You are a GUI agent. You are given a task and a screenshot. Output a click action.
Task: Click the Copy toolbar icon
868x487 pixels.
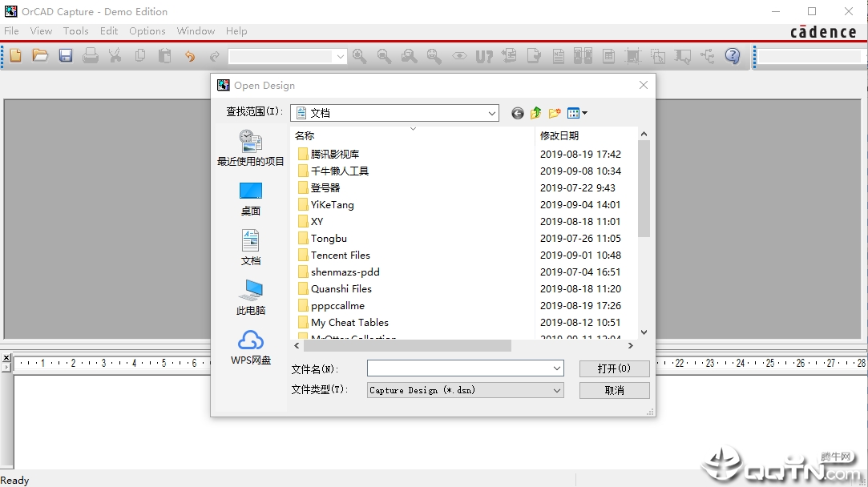[x=140, y=55]
